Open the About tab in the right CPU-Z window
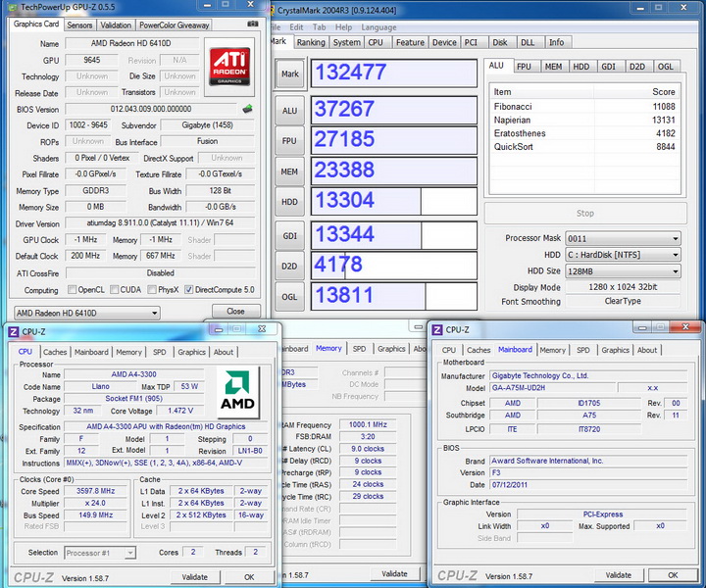Viewport: 706px width, 588px height. pos(647,350)
